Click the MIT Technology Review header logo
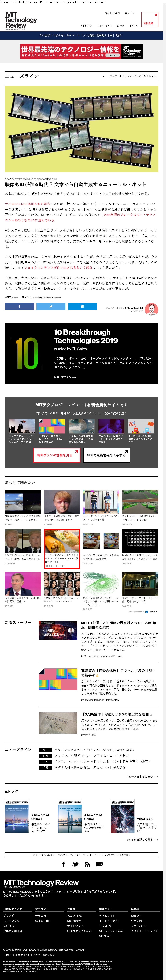 [x=21, y=20]
